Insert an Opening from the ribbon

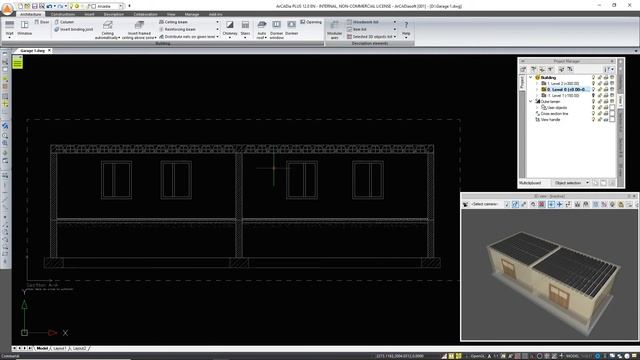pos(311,22)
